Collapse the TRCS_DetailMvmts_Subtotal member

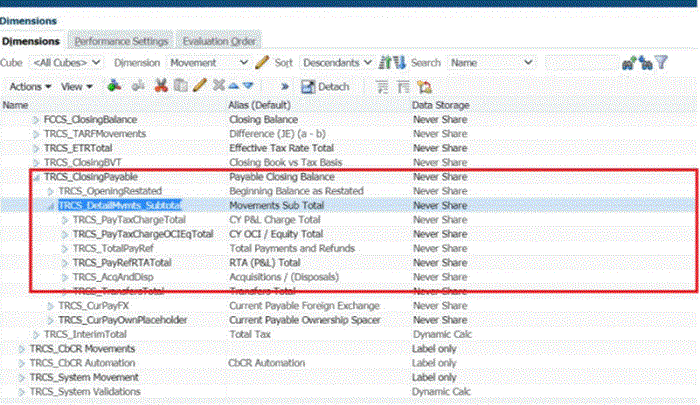click(x=50, y=206)
